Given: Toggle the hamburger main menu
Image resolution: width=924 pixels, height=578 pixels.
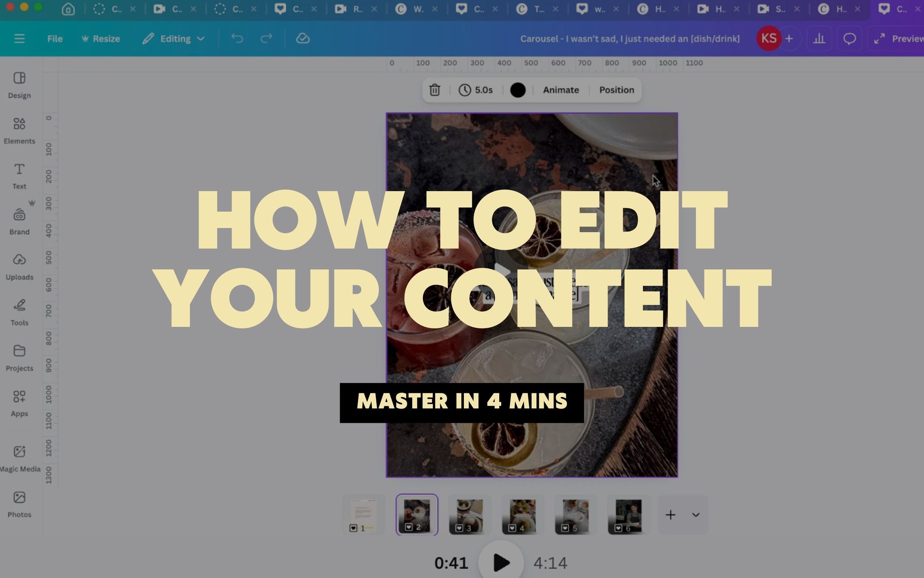Looking at the screenshot, I should [x=20, y=38].
